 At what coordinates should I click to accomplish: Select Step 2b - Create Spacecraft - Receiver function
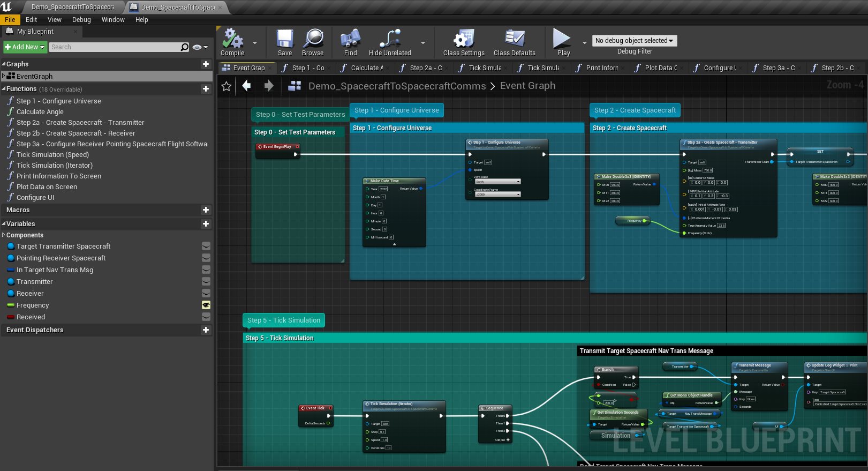coord(76,133)
